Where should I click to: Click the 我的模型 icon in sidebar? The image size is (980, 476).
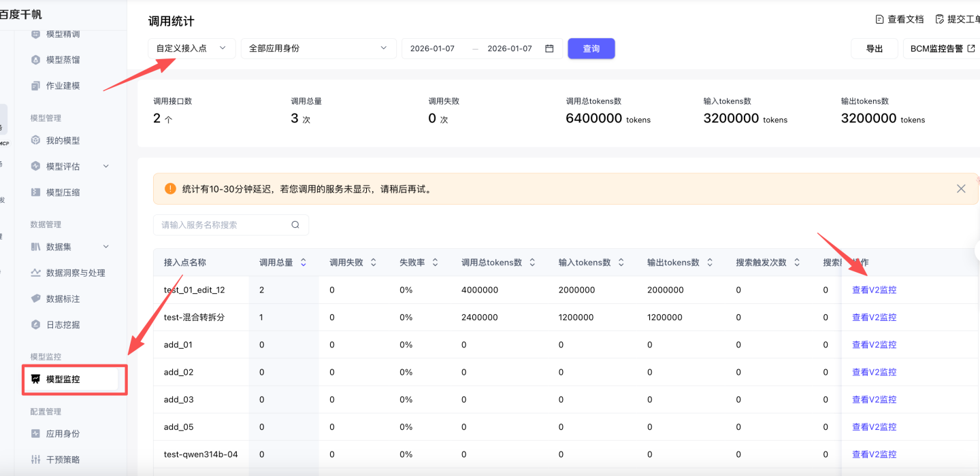36,141
